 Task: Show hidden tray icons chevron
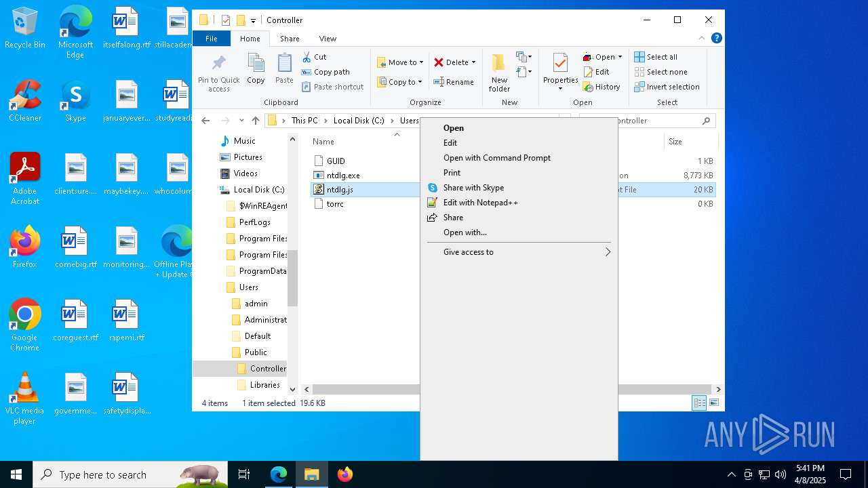(x=731, y=474)
